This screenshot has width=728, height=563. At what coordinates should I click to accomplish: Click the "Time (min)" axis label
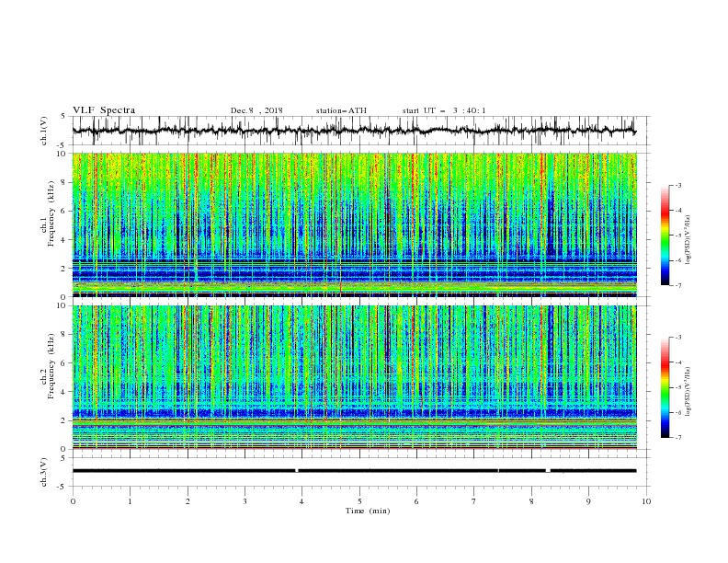click(368, 511)
